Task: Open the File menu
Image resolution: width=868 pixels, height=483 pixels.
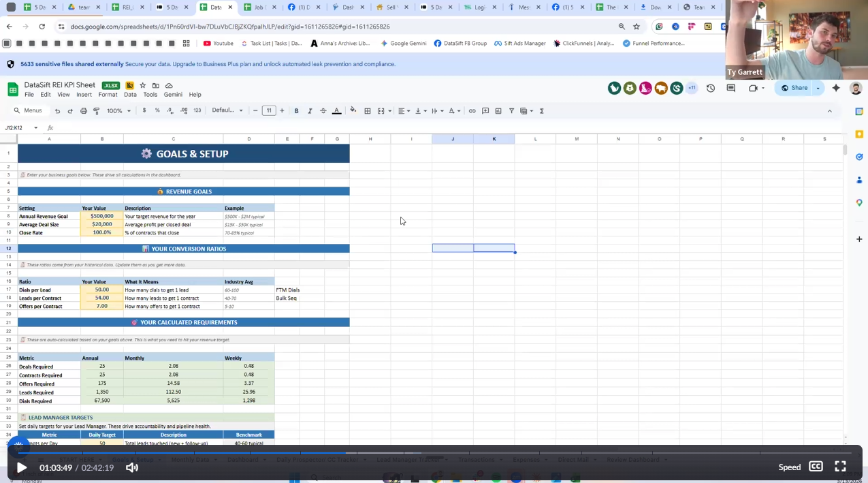Action: click(x=29, y=95)
